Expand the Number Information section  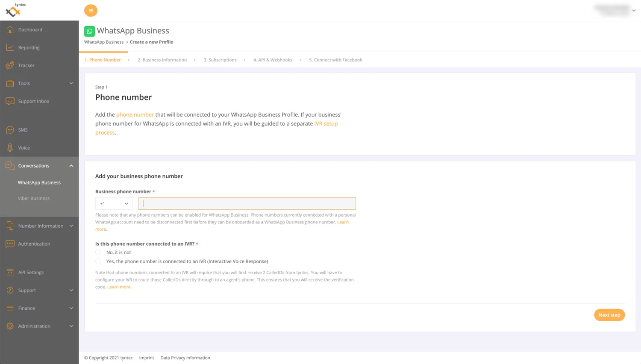click(x=71, y=226)
